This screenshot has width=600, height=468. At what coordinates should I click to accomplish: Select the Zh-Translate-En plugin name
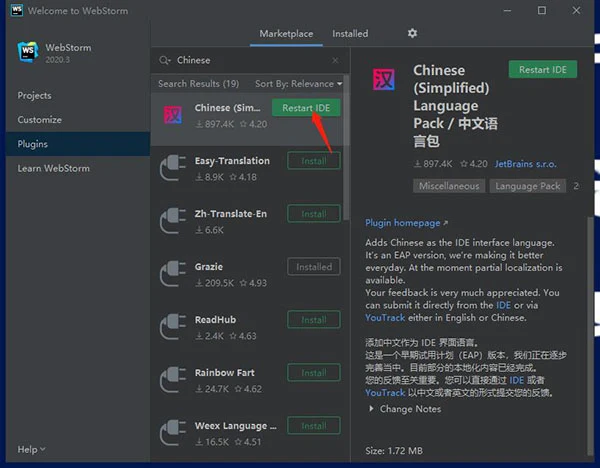(x=231, y=214)
